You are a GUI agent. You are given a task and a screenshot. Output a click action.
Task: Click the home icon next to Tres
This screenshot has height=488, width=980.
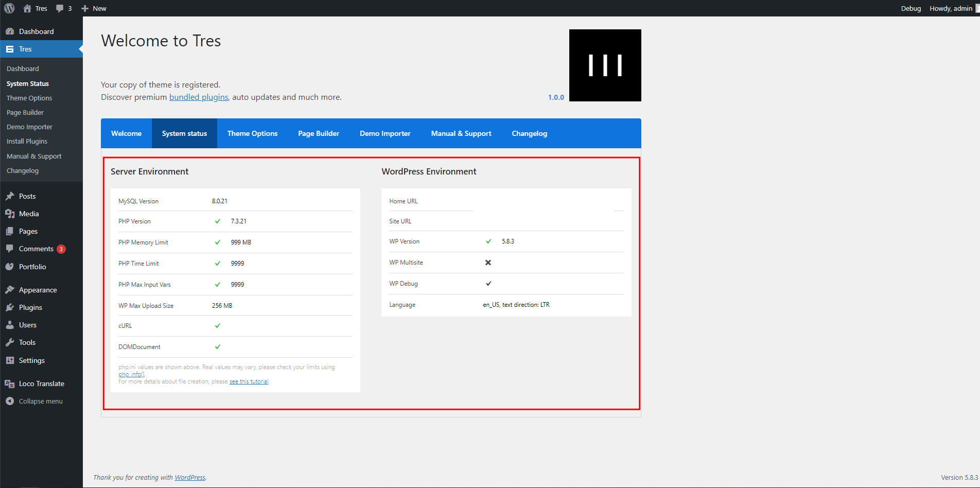point(27,8)
